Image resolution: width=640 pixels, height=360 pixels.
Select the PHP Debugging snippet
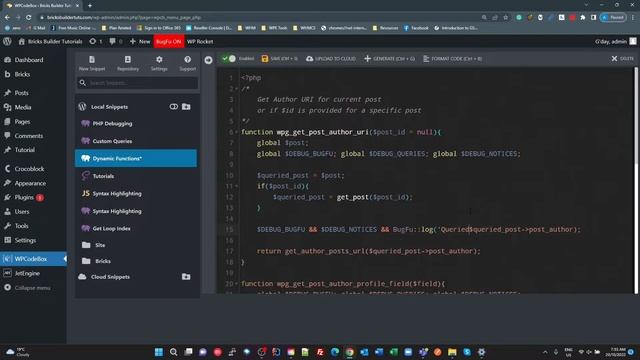pos(136,123)
